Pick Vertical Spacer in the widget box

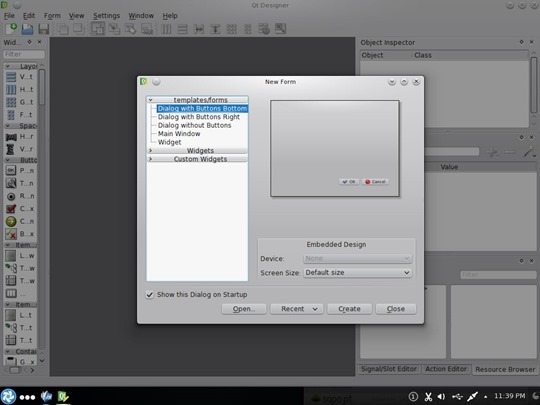click(x=20, y=149)
